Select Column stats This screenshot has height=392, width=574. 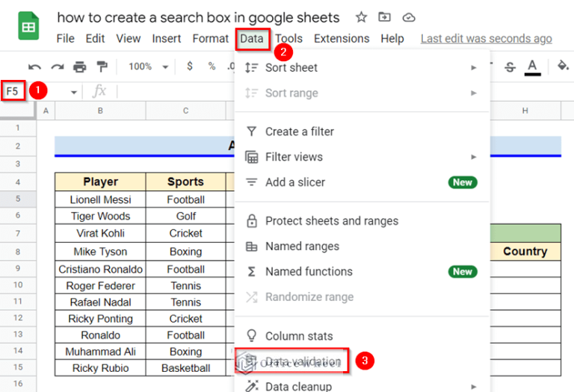pos(362,336)
